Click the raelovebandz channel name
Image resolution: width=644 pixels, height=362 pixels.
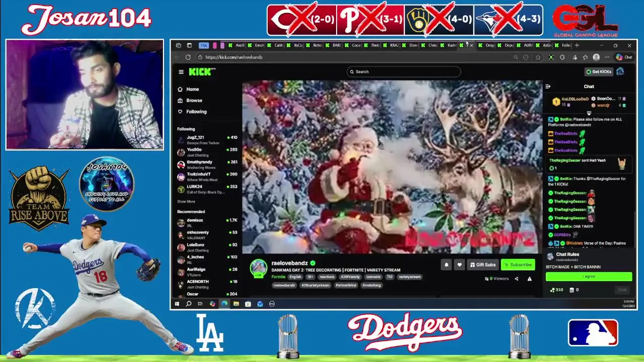[289, 263]
